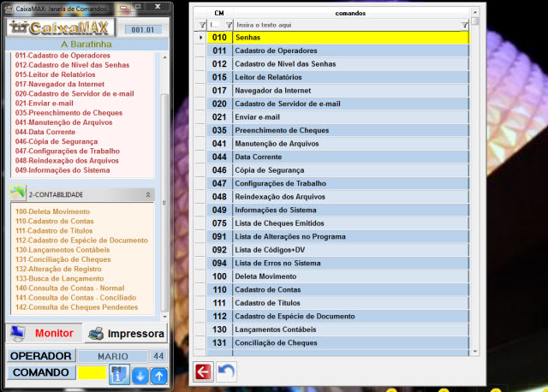
Task: Click the yellow COMANDO input field
Action: point(92,373)
